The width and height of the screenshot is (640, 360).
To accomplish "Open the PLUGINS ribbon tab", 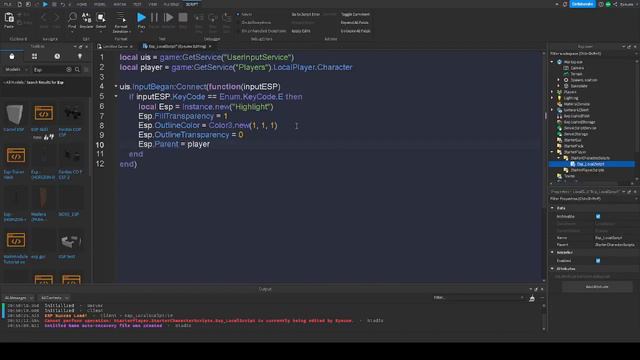I will (x=171, y=4).
